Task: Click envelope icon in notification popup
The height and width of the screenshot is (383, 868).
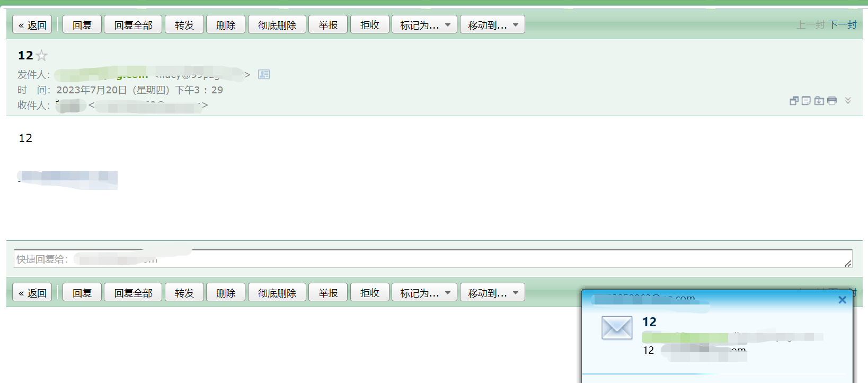Action: [617, 328]
